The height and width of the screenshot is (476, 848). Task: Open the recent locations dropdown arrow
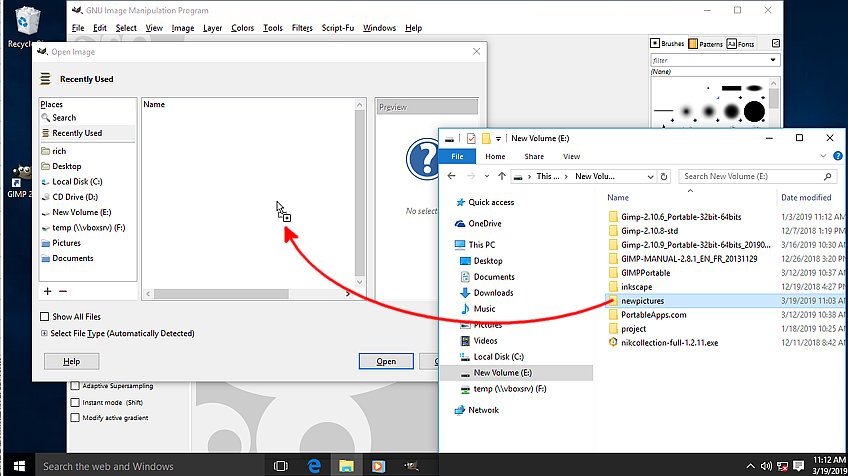pos(487,176)
